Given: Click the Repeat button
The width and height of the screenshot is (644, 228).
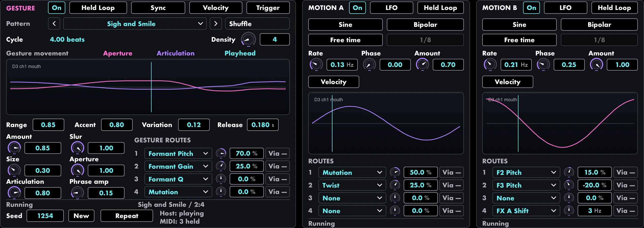Looking at the screenshot, I should click(127, 216).
